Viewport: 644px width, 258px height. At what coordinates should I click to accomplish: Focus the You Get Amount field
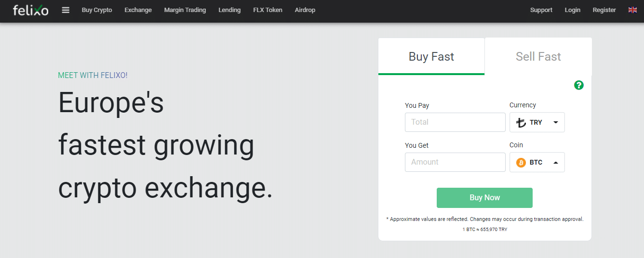[455, 162]
